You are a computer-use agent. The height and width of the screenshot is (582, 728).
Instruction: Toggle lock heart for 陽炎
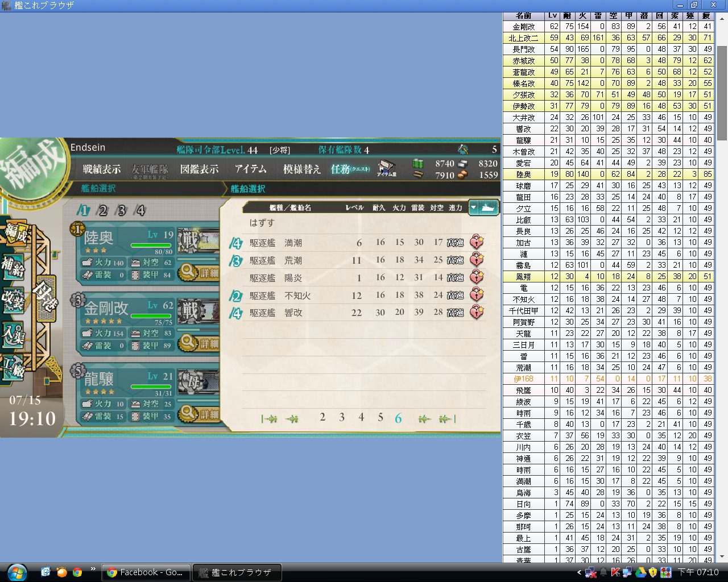coord(477,278)
